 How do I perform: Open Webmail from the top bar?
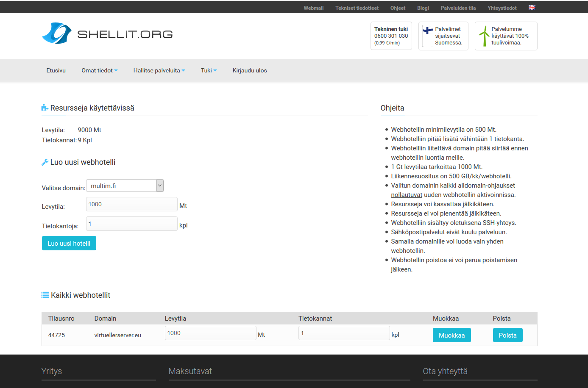click(313, 7)
